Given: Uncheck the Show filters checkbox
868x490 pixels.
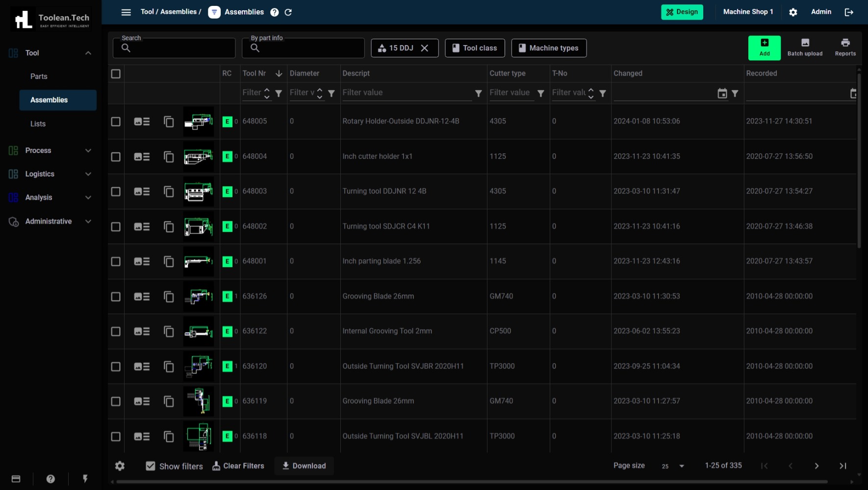Looking at the screenshot, I should coord(151,466).
